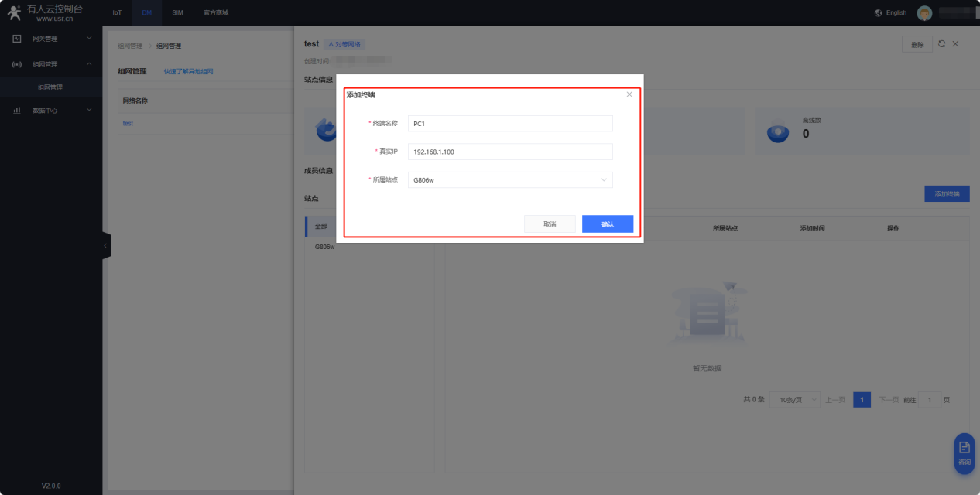
Task: Click the 数据中心 chart icon
Action: pyautogui.click(x=16, y=111)
